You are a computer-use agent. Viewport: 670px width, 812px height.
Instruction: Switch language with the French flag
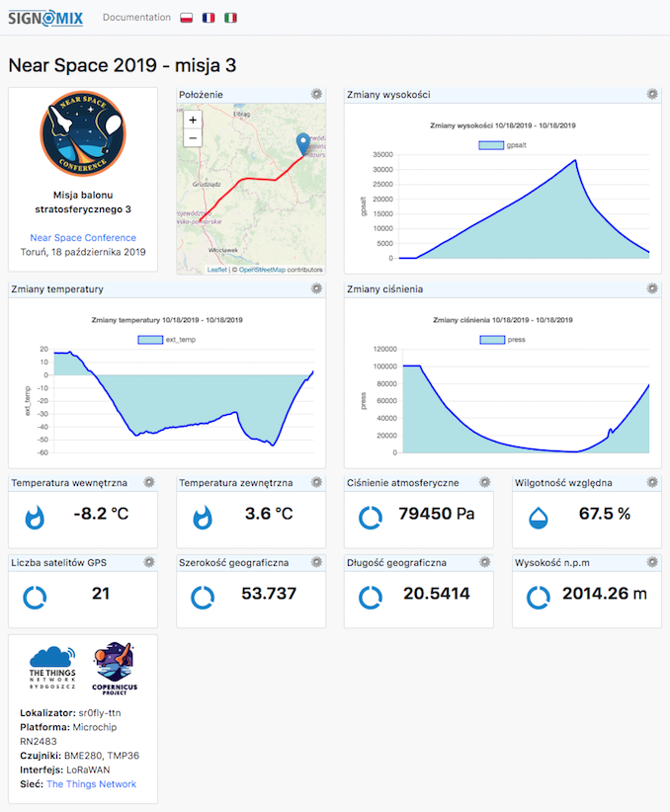tap(209, 18)
